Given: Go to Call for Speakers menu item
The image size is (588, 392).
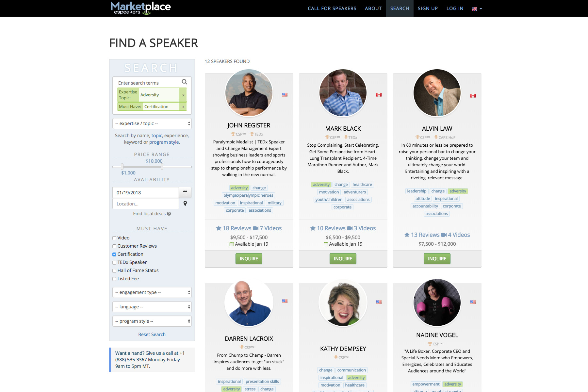Looking at the screenshot, I should point(332,8).
